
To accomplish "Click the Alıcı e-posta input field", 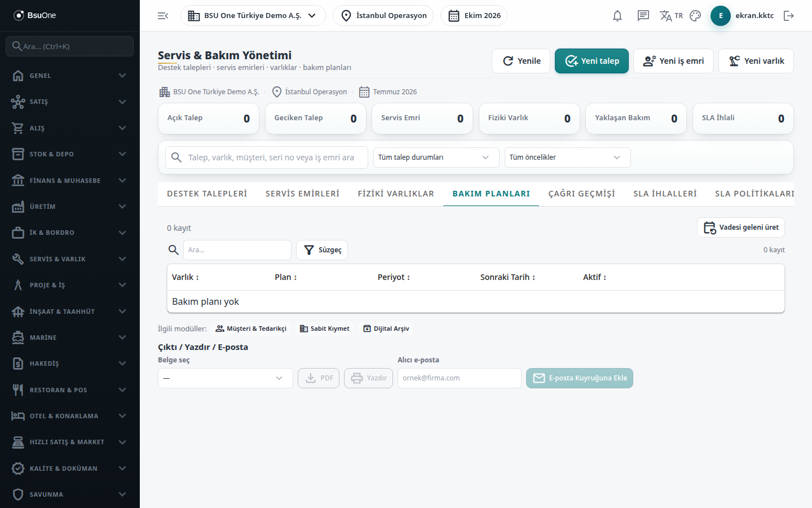I will point(460,378).
